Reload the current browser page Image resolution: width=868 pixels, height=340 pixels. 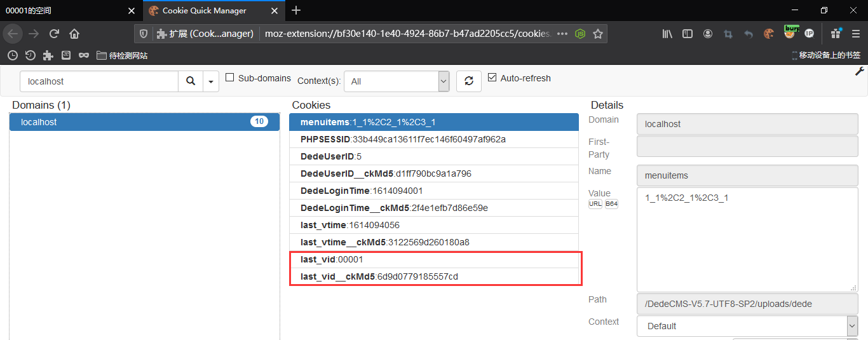(54, 34)
